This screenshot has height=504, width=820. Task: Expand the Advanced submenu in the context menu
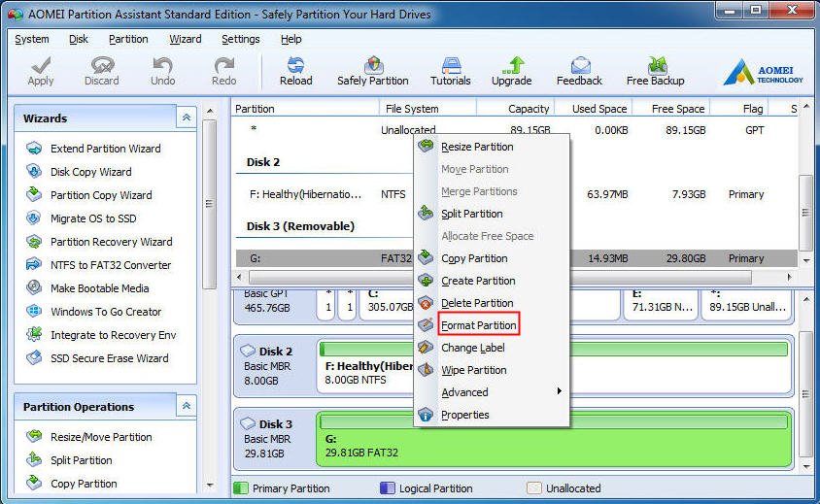tap(492, 392)
